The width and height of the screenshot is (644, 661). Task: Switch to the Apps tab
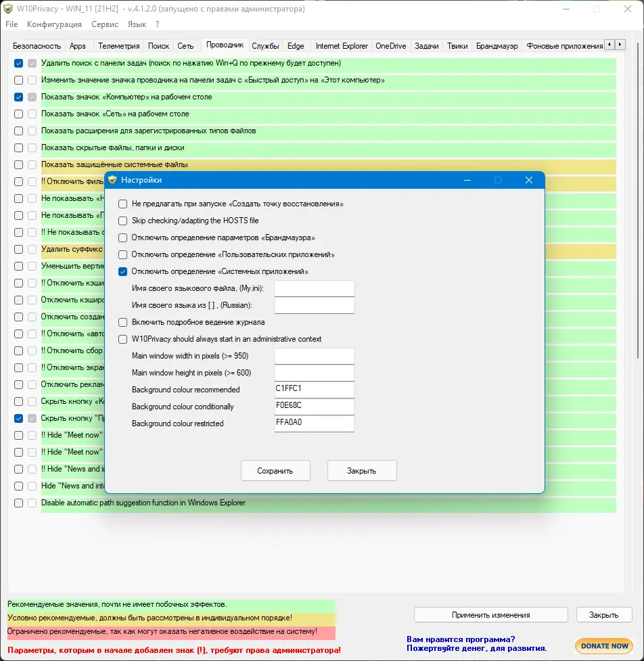78,46
